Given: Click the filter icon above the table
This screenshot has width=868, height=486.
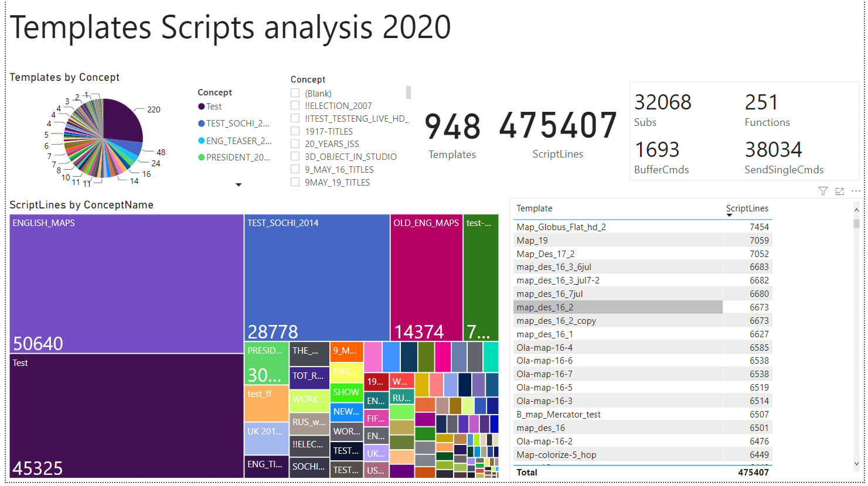Looking at the screenshot, I should point(823,191).
